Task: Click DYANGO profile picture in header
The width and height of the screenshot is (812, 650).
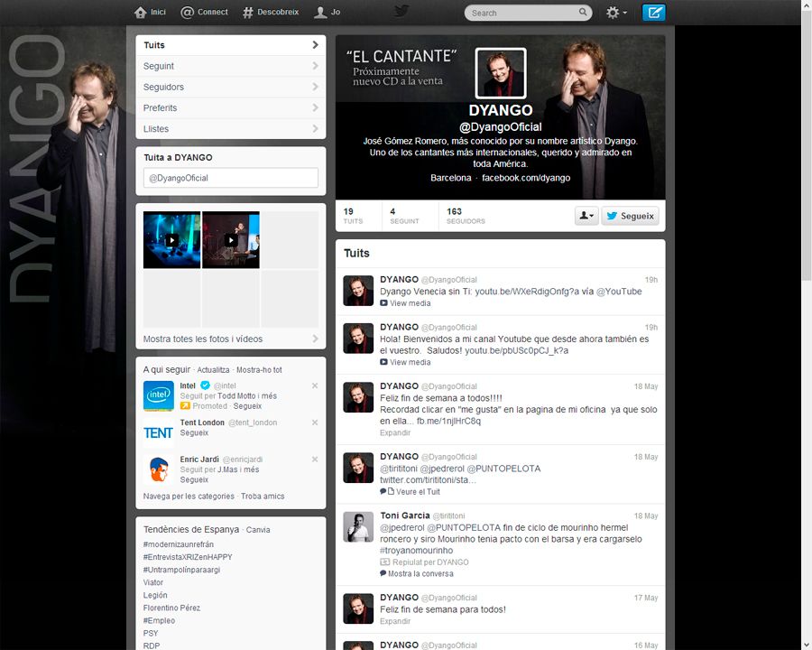Action: click(501, 73)
